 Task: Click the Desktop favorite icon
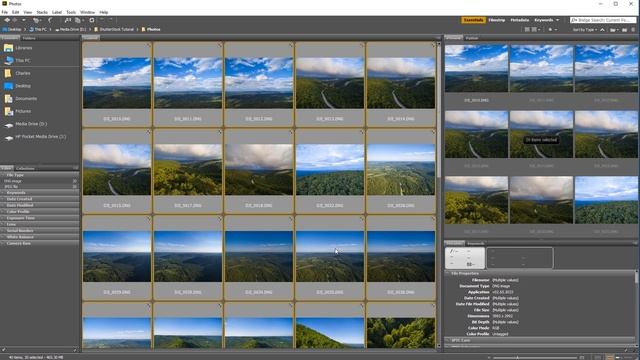pos(9,86)
